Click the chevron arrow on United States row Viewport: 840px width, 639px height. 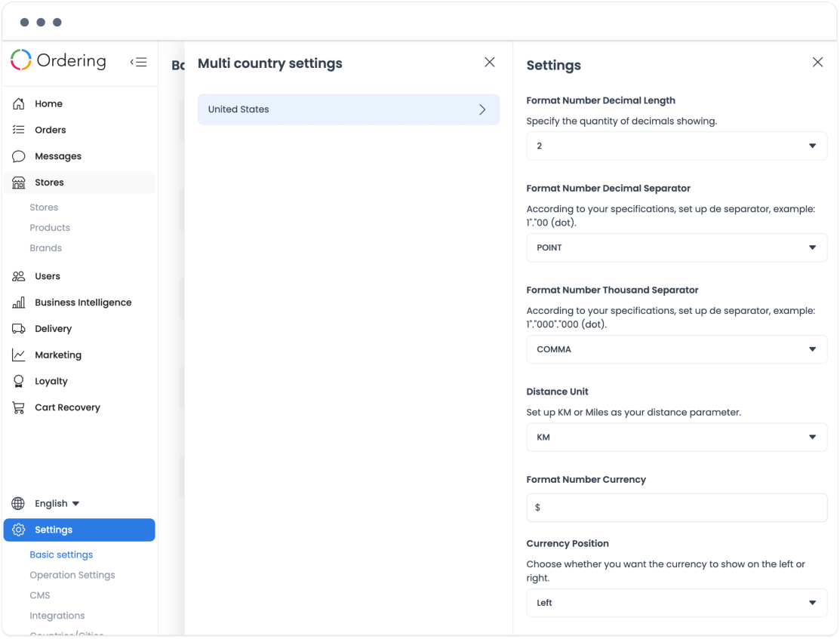pyautogui.click(x=482, y=109)
